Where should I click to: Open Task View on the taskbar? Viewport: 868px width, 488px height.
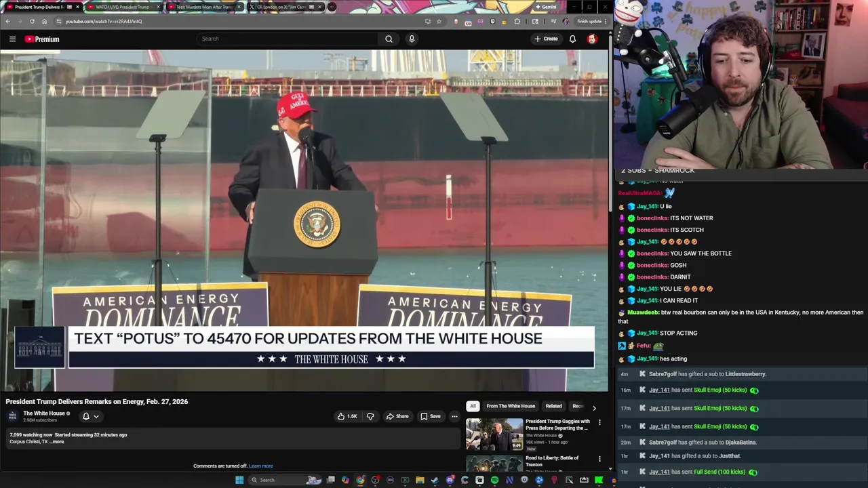coord(330,480)
